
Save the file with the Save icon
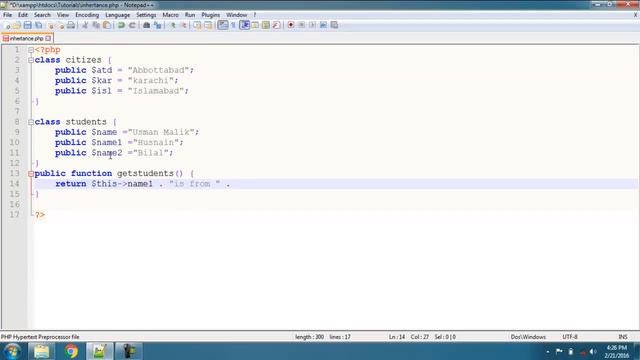[27, 25]
